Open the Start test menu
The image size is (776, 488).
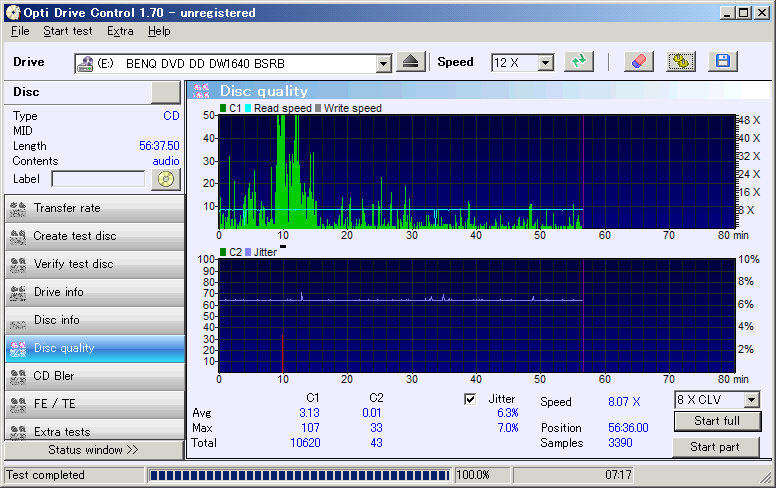(68, 31)
